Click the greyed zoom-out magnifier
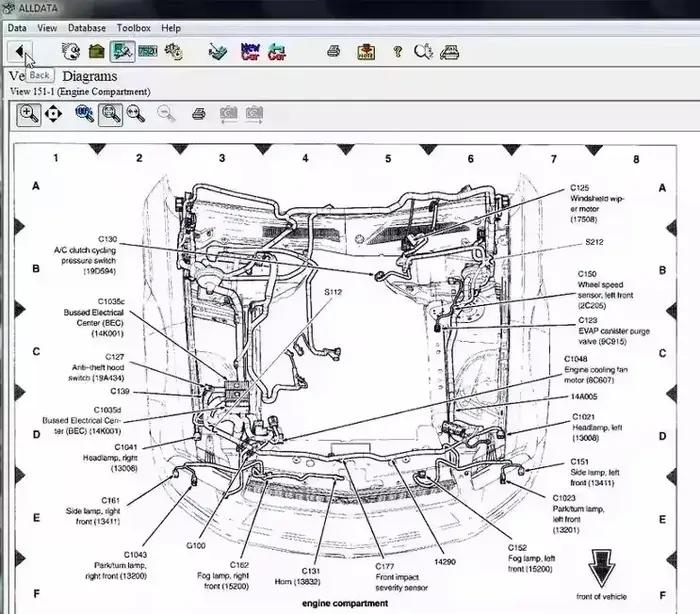The image size is (700, 614). [166, 113]
